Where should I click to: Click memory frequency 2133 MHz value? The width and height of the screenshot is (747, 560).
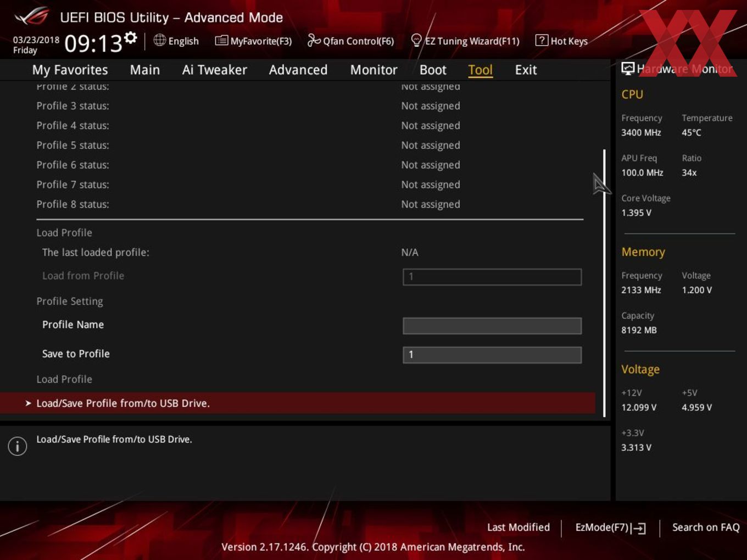pos(641,290)
